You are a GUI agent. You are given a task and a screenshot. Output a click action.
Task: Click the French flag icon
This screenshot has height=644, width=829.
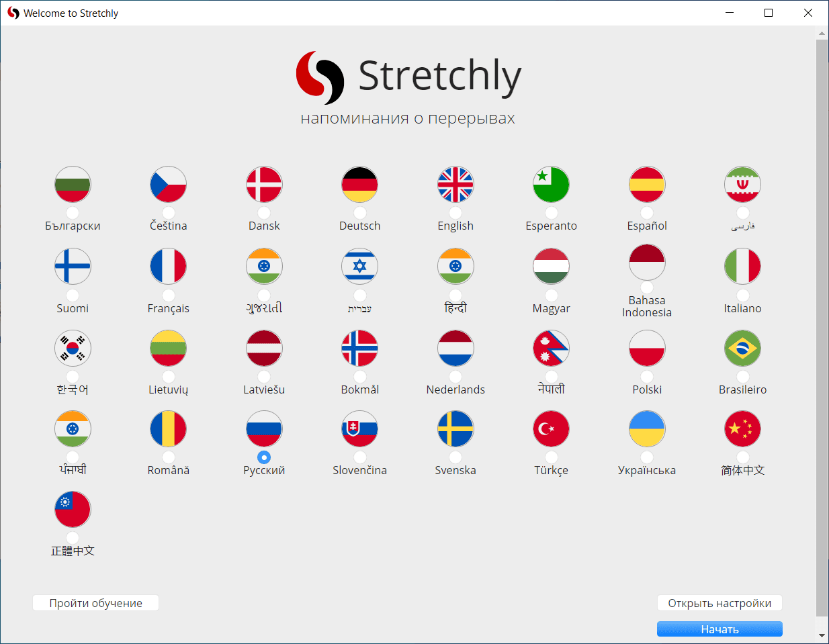(x=169, y=267)
